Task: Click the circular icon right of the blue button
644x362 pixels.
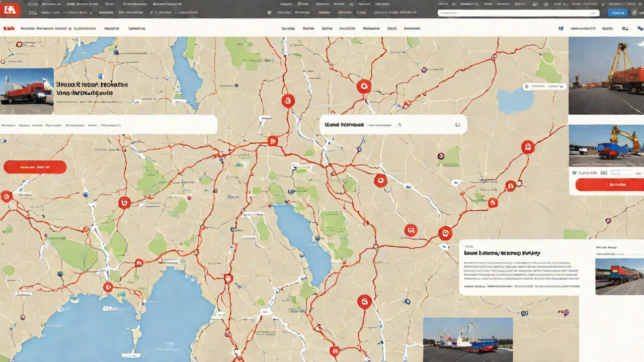Action: (634, 13)
